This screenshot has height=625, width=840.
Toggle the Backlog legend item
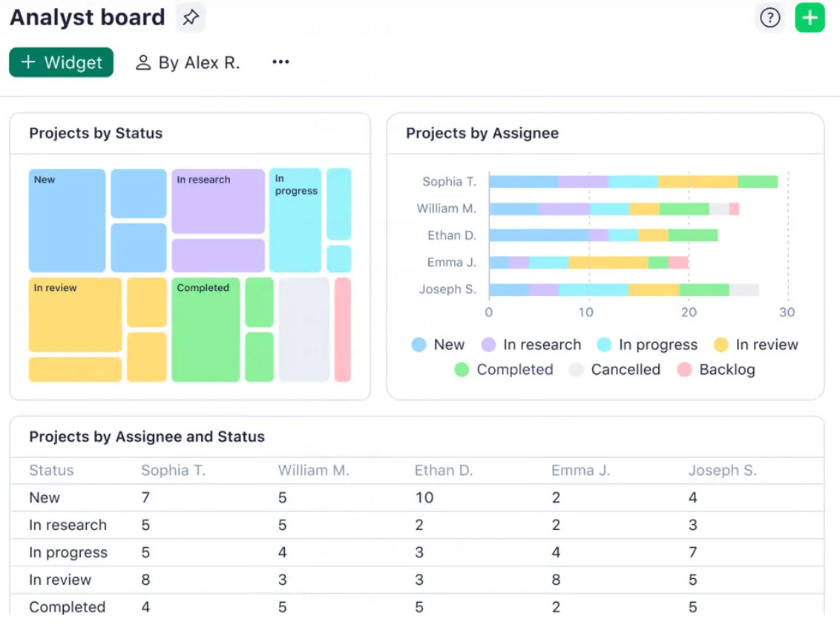coord(716,370)
